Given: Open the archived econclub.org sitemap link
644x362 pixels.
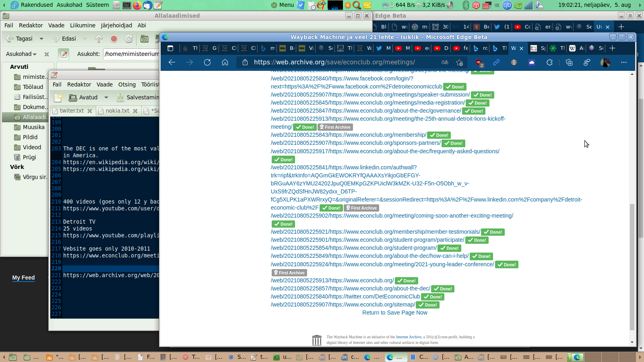Looking at the screenshot, I should tap(343, 304).
